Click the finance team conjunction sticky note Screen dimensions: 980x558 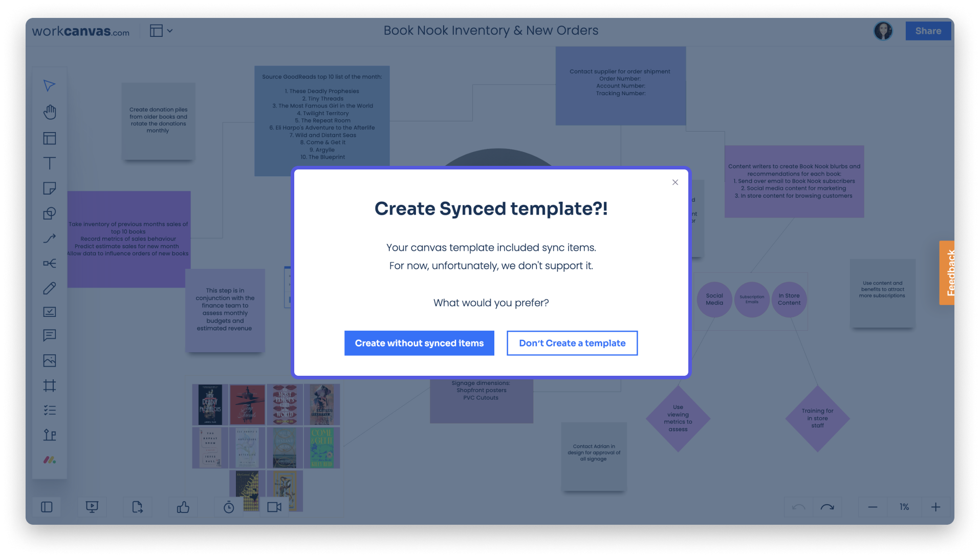tap(225, 310)
